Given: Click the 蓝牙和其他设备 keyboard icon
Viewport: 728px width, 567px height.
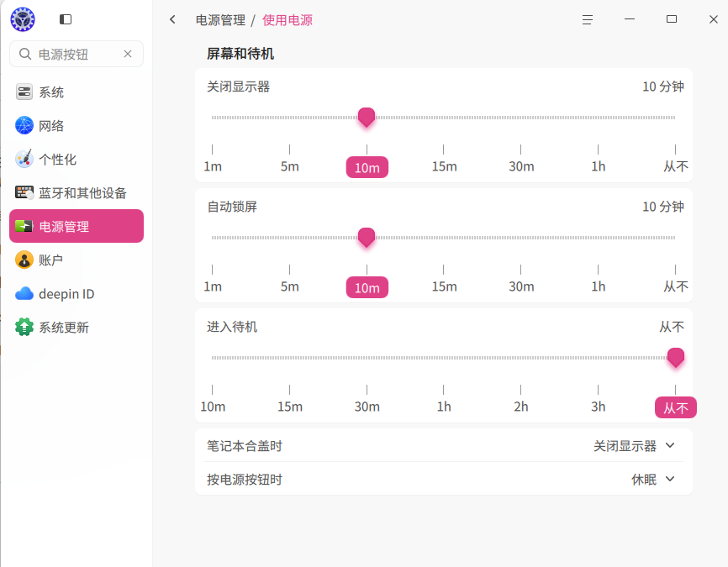Looking at the screenshot, I should tap(24, 192).
